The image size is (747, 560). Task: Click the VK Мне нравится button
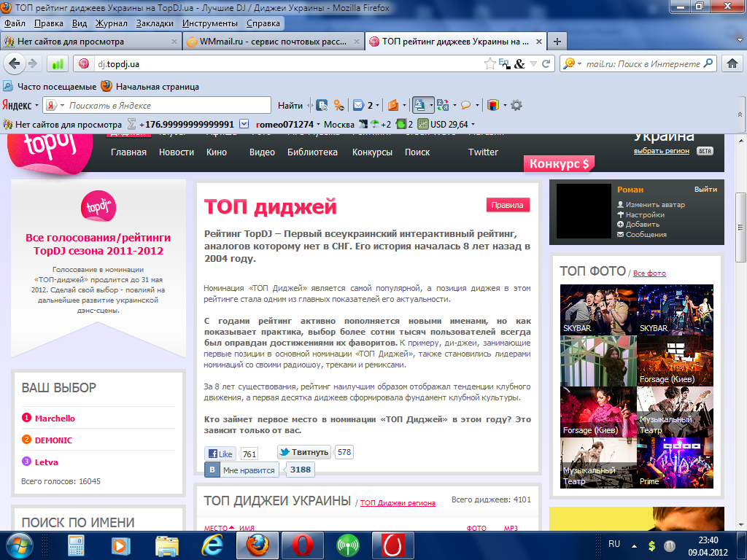[x=241, y=470]
